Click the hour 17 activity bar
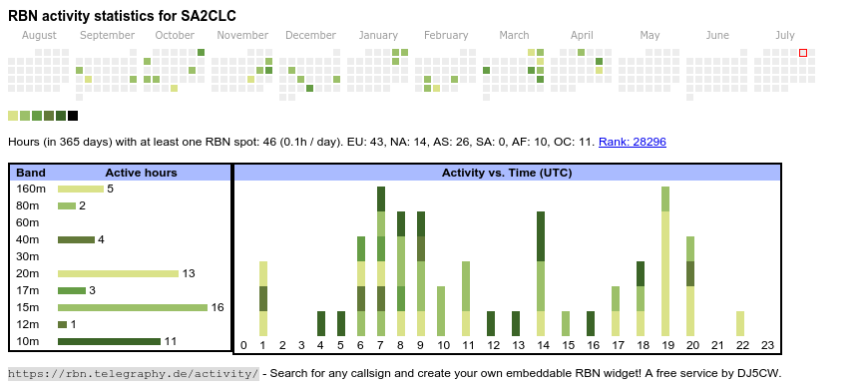Screen dimensions: 868x389 click(x=616, y=311)
